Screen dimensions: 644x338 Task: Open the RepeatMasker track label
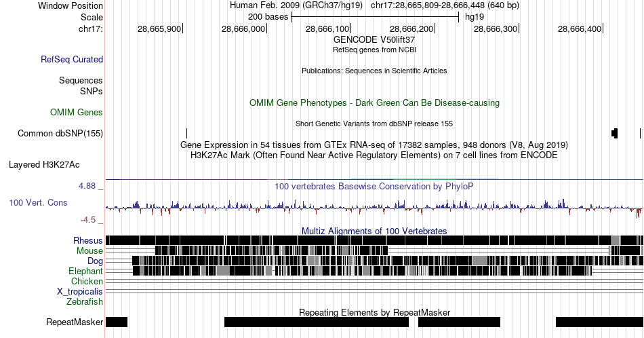click(x=75, y=322)
